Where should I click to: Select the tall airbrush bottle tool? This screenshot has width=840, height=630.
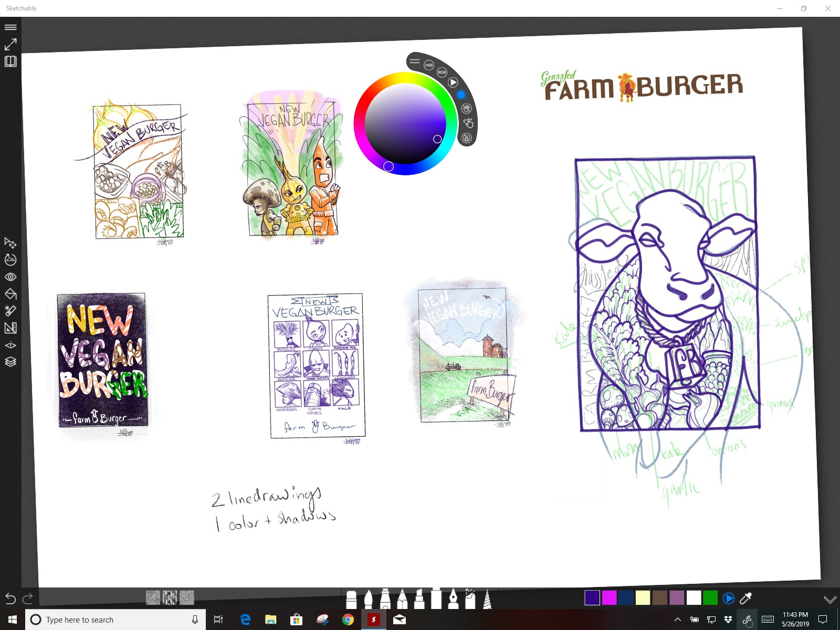tap(436, 598)
